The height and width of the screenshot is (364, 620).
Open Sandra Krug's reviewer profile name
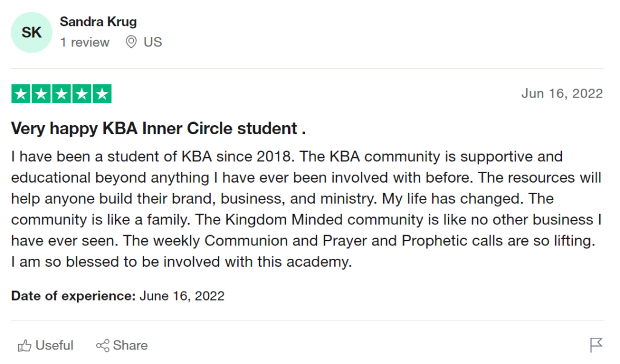[98, 22]
